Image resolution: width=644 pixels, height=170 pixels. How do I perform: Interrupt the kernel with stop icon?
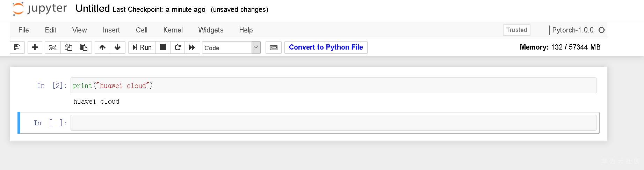click(163, 47)
